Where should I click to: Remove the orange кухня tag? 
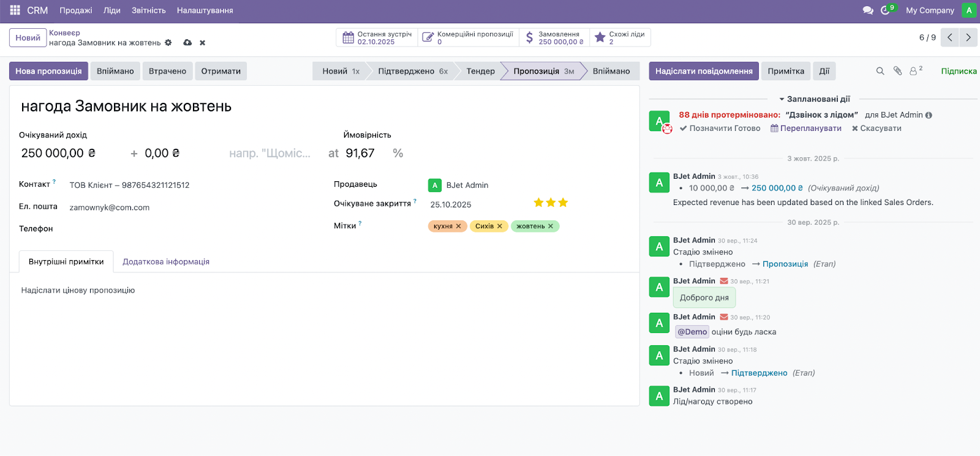point(458,226)
